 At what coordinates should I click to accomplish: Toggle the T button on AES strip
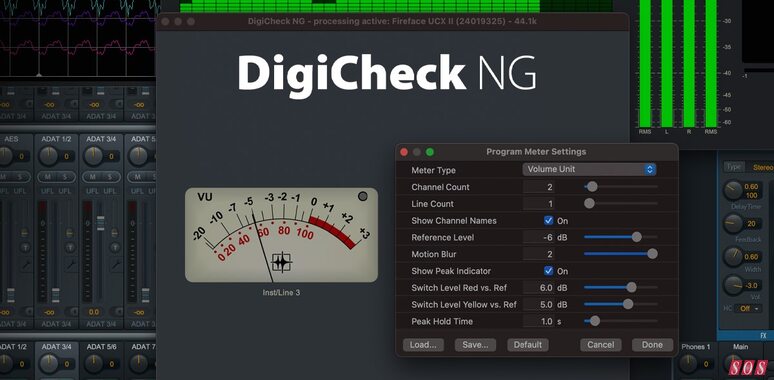pos(25,248)
